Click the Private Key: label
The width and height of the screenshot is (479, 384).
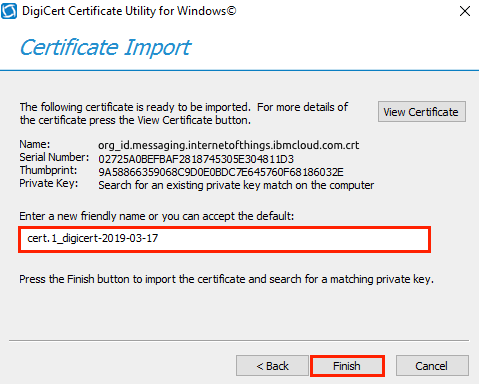[x=49, y=183]
